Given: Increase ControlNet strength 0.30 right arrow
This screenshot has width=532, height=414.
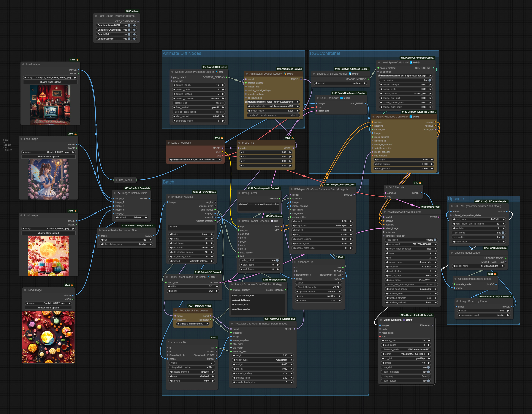Looking at the screenshot, I should point(432,160).
